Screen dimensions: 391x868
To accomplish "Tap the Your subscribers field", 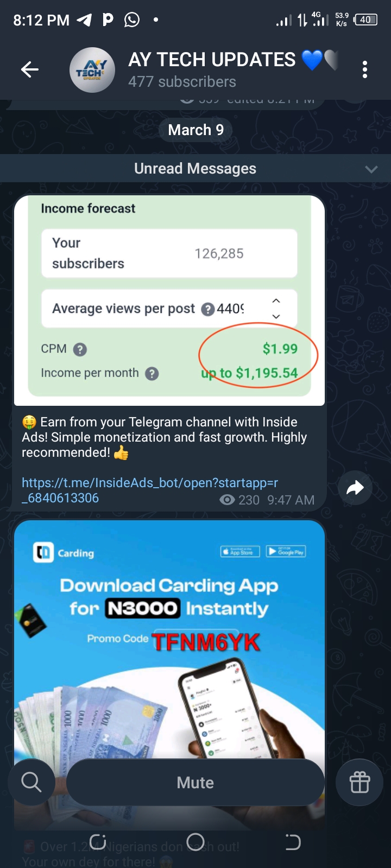I will [x=169, y=253].
